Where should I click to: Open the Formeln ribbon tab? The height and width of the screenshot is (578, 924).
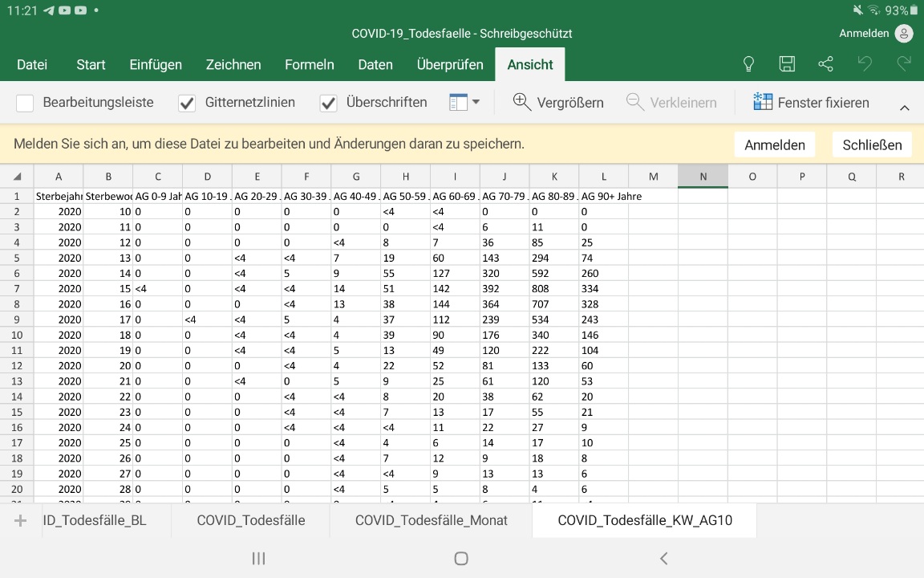(x=309, y=65)
